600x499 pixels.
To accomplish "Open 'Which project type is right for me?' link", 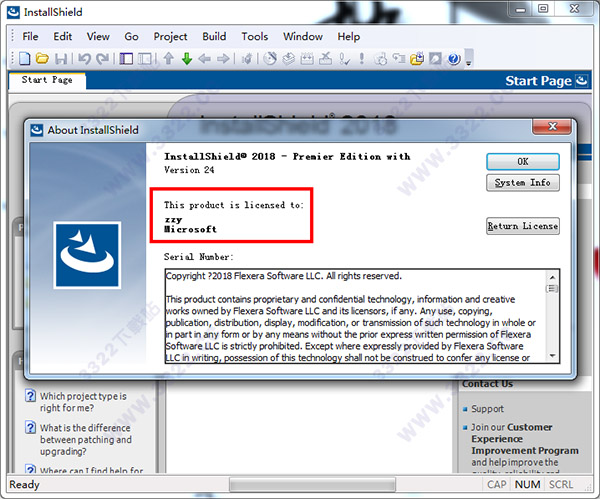I will click(x=83, y=402).
